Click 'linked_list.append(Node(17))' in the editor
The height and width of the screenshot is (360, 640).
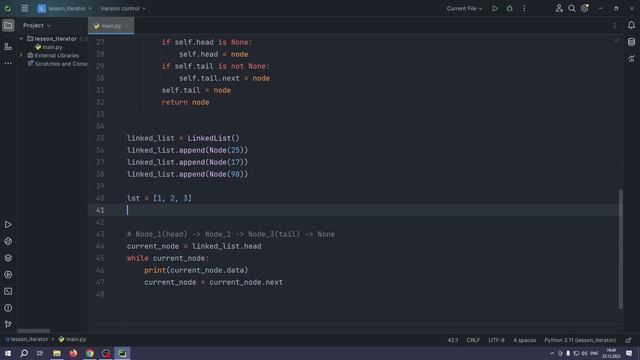(187, 162)
